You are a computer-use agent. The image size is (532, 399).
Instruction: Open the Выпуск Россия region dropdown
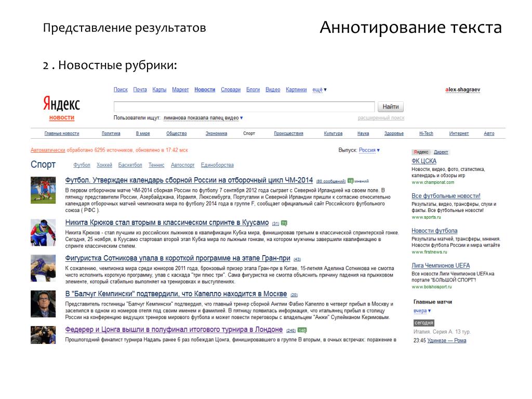[x=369, y=150]
